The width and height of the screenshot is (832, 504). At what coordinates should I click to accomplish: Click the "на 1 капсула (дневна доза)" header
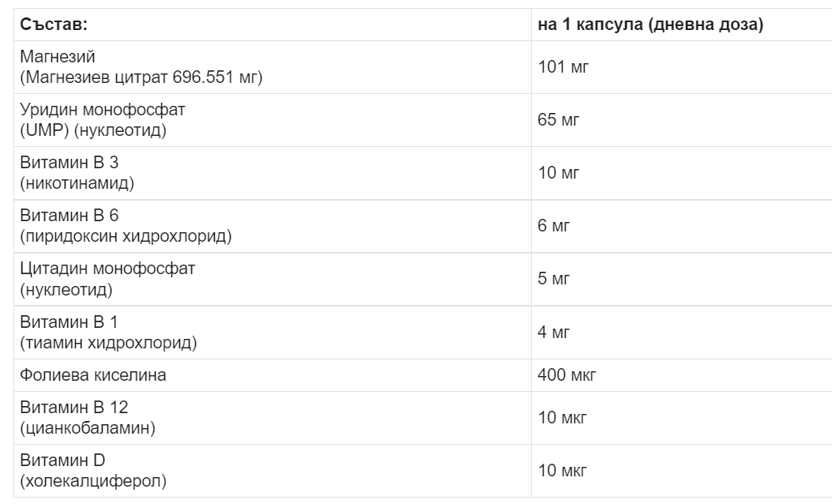coord(649,24)
